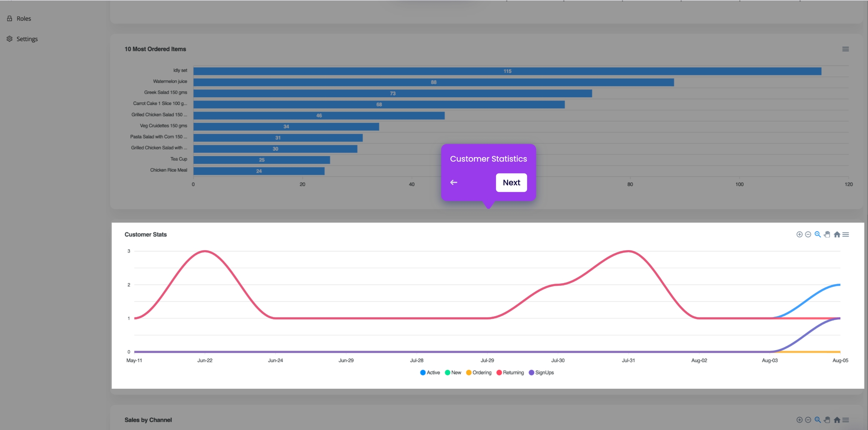Screen dimensions: 868x430
Task: Zoom in on Customer Stats chart
Action: pos(799,235)
